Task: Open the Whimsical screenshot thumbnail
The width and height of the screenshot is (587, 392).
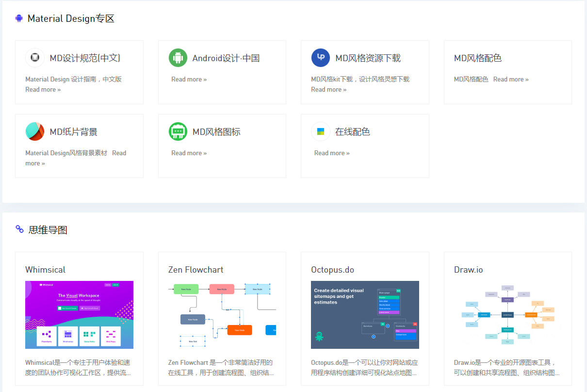Action: click(x=79, y=314)
